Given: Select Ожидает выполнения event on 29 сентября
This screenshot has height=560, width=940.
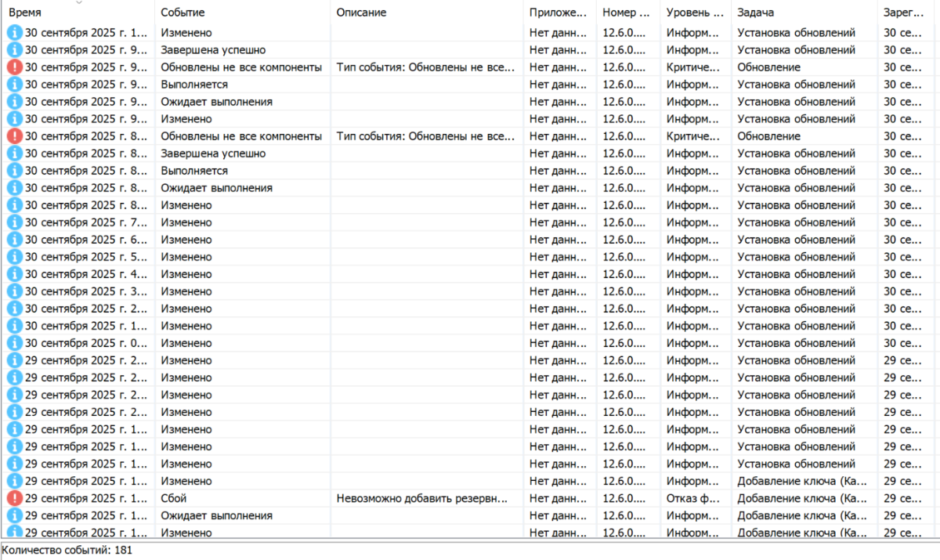Looking at the screenshot, I should 216,515.
